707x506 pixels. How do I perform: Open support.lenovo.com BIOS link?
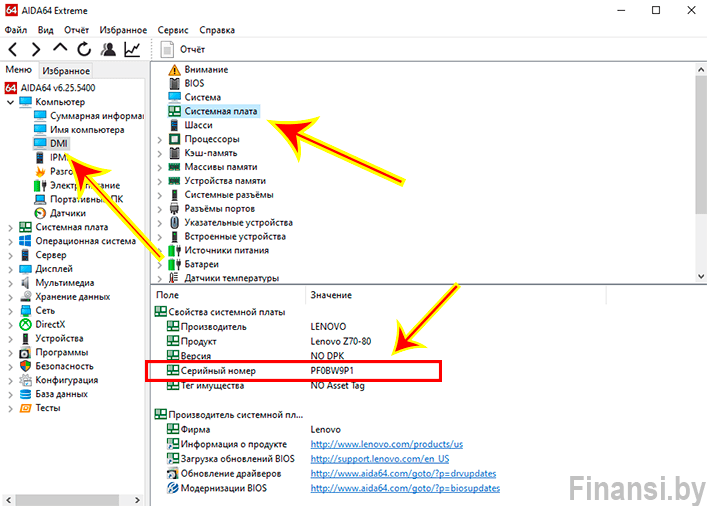tap(380, 459)
